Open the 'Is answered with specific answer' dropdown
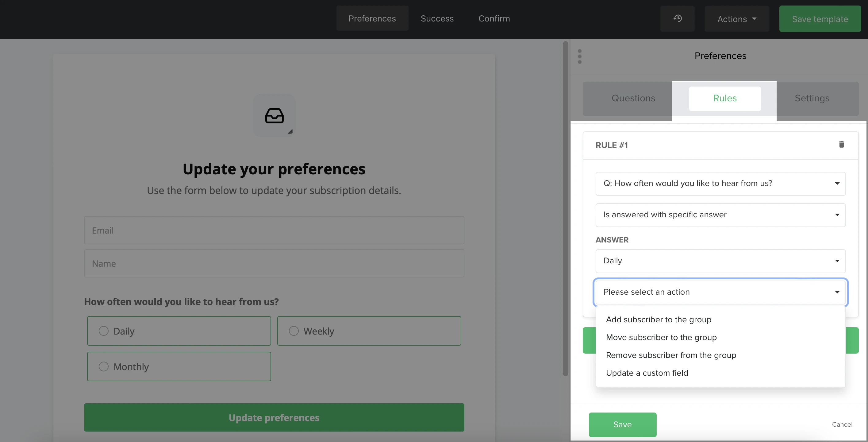The width and height of the screenshot is (868, 442). pos(720,215)
